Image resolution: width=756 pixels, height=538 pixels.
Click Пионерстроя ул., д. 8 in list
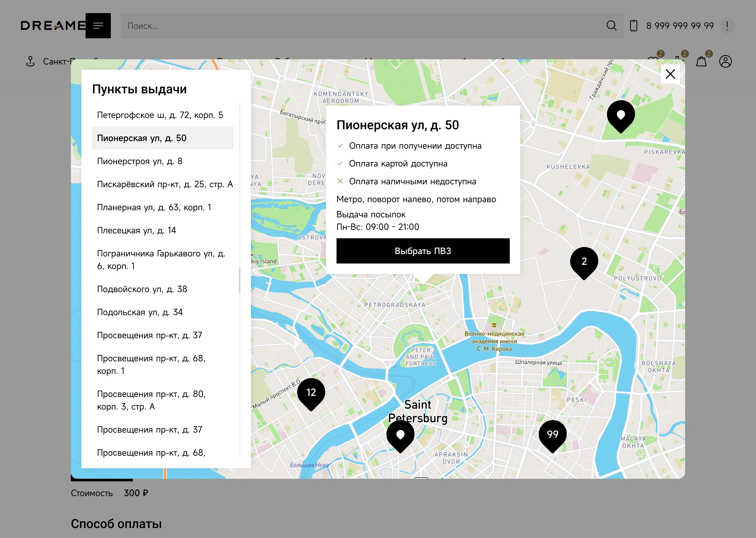[x=140, y=161]
